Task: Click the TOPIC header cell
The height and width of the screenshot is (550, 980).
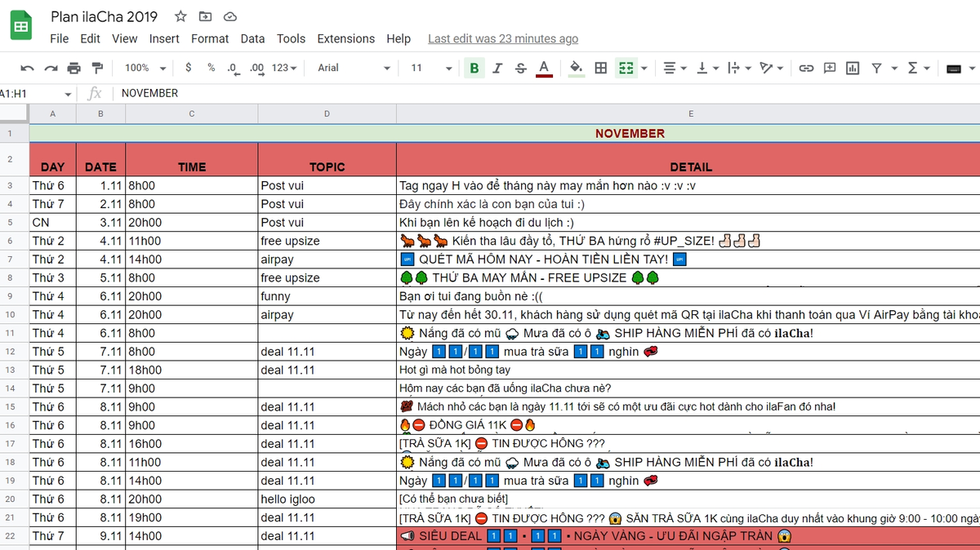Action: [x=327, y=159]
